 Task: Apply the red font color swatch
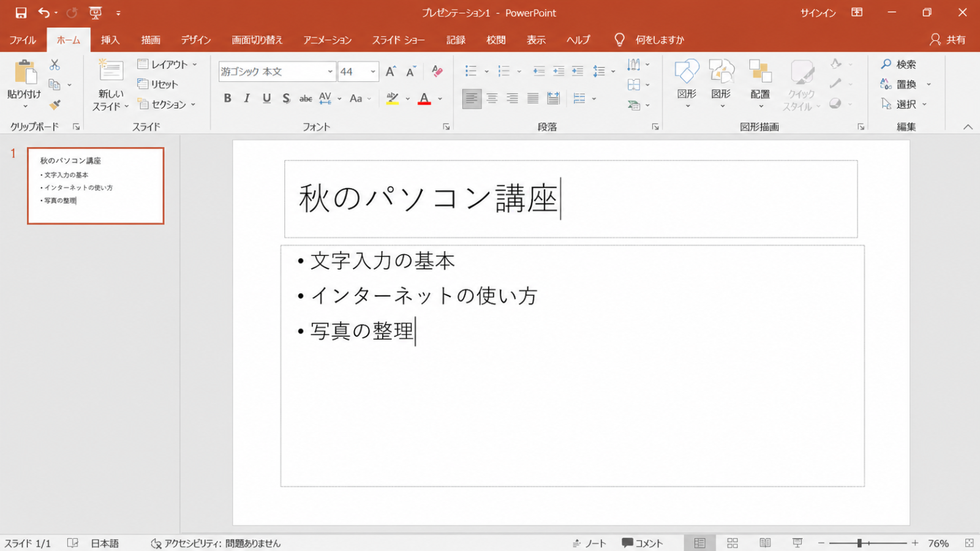424,99
